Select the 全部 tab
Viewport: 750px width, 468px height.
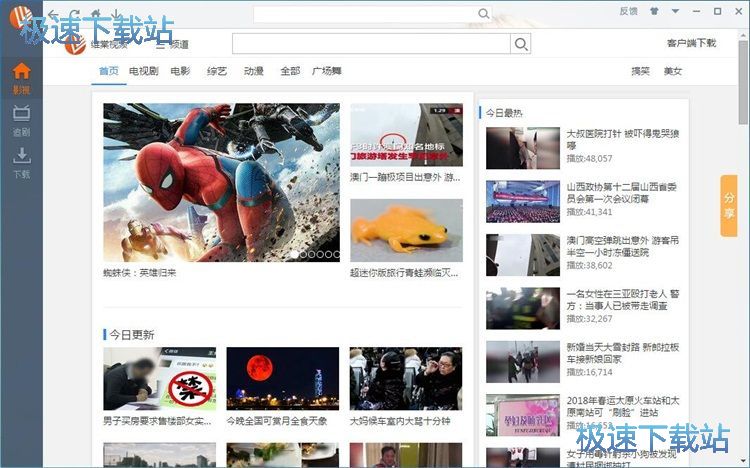coord(290,71)
